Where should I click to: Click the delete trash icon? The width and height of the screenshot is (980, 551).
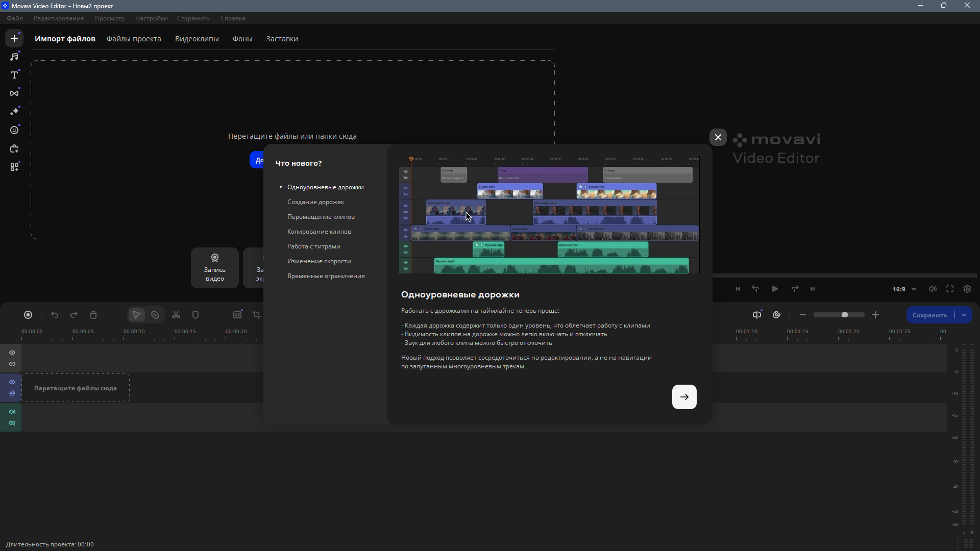[x=93, y=315]
